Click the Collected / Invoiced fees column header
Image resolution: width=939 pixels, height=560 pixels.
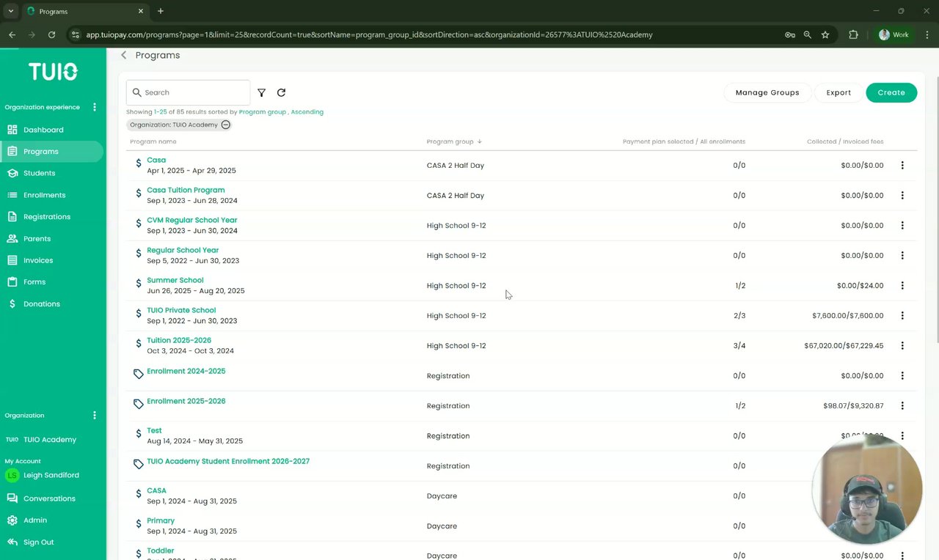point(845,141)
